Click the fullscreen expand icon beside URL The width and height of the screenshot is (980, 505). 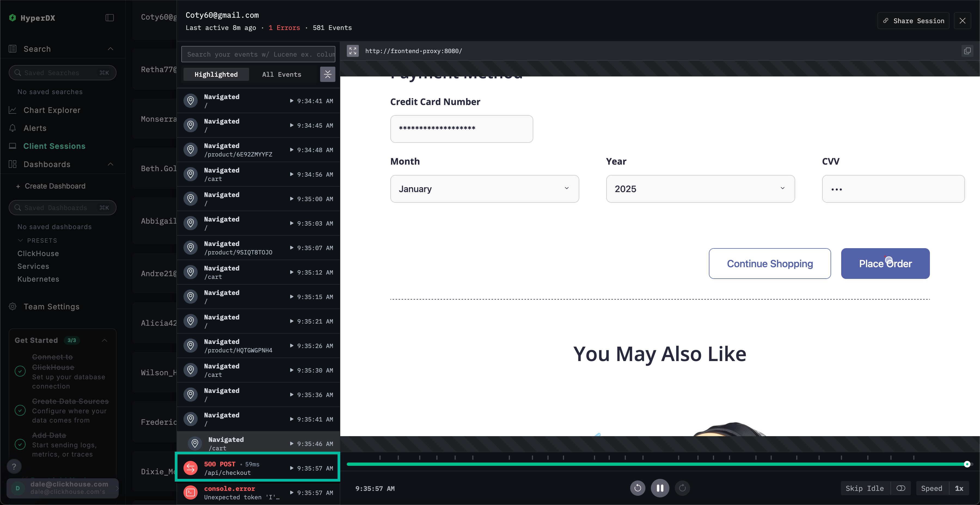[x=353, y=51]
